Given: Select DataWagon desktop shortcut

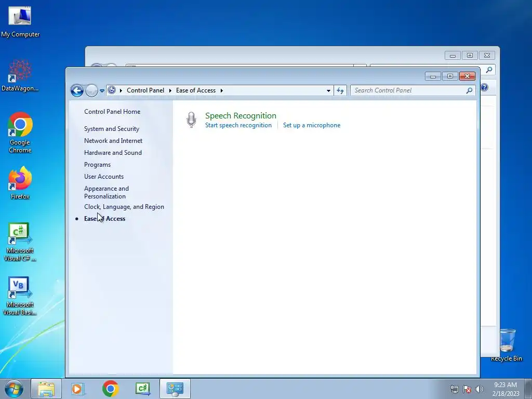Looking at the screenshot, I should click(20, 76).
